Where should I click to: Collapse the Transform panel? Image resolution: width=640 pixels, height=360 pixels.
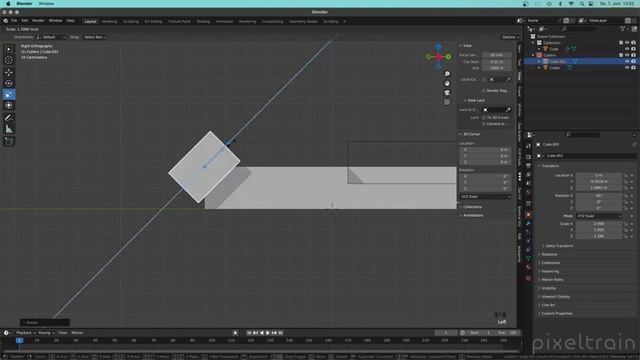coord(549,166)
